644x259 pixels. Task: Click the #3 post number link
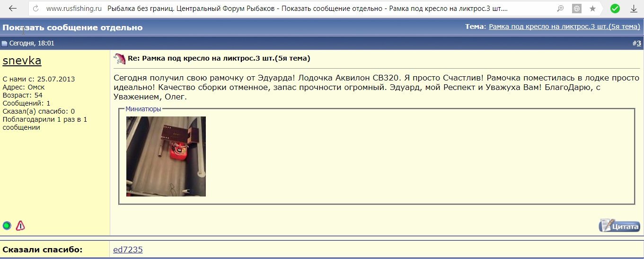638,44
